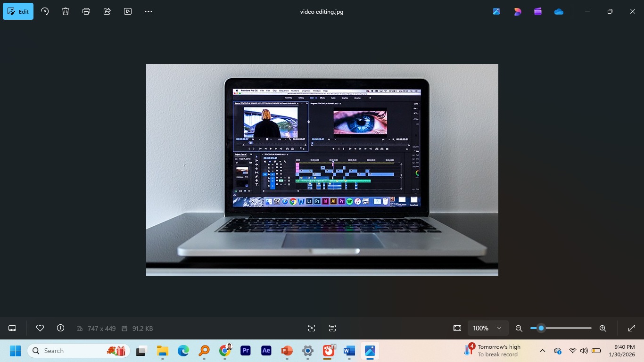Open the See more options menu
Viewport: 644px width, 362px height.
(x=148, y=11)
